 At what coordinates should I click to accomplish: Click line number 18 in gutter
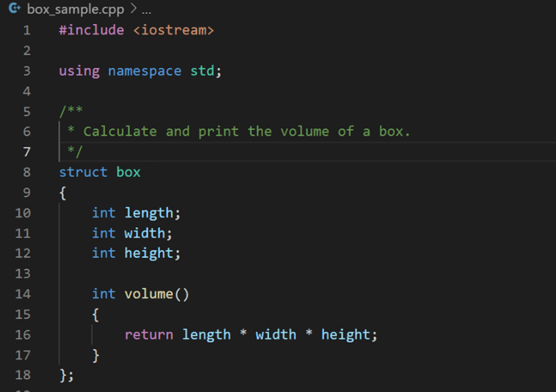23,375
